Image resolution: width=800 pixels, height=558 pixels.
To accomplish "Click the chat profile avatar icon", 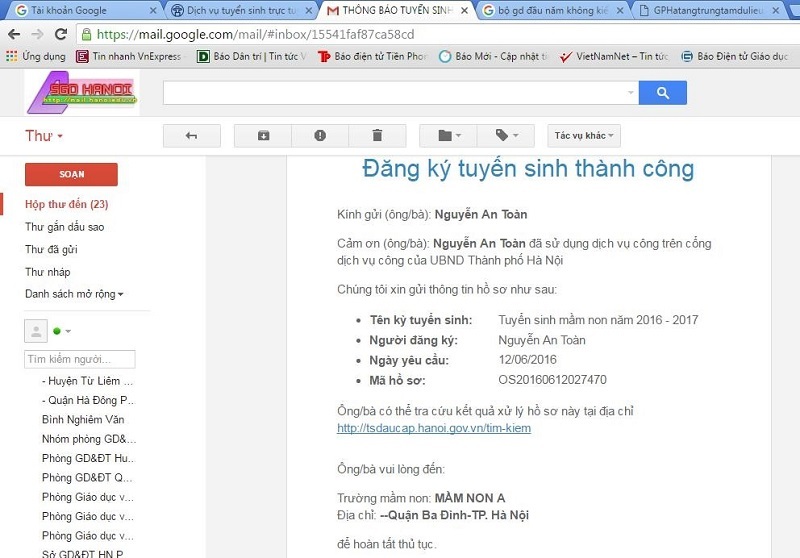I will [36, 331].
